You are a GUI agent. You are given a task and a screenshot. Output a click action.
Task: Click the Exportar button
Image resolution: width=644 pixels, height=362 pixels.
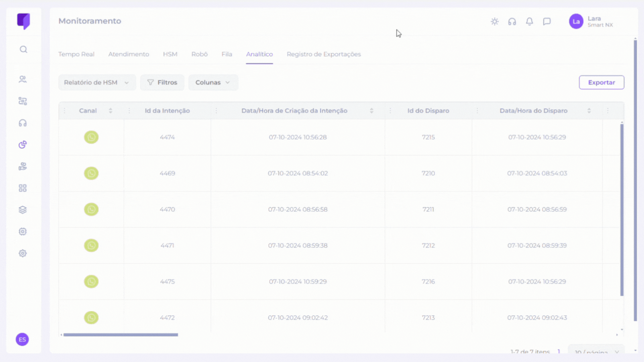pos(601,82)
